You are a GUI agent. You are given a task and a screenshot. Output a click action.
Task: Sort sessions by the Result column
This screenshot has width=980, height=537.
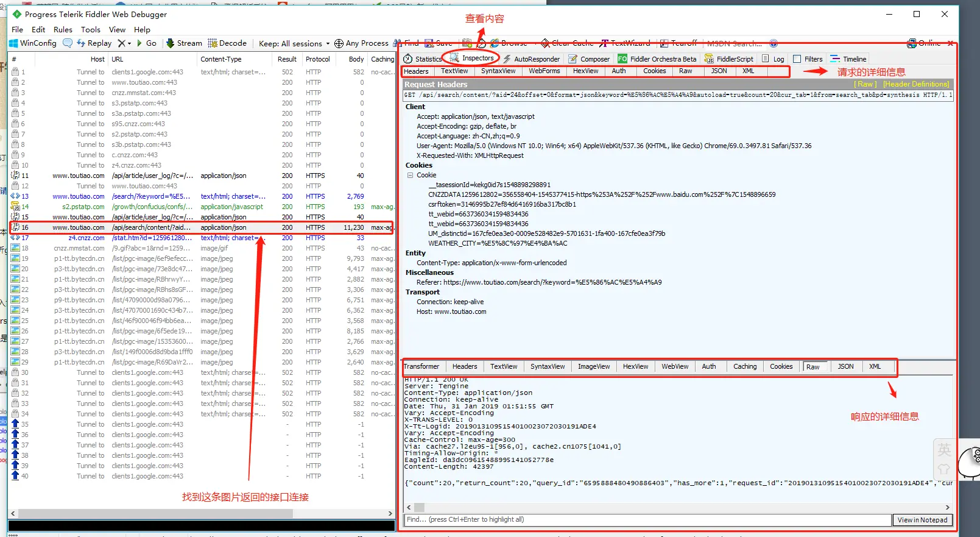click(287, 59)
